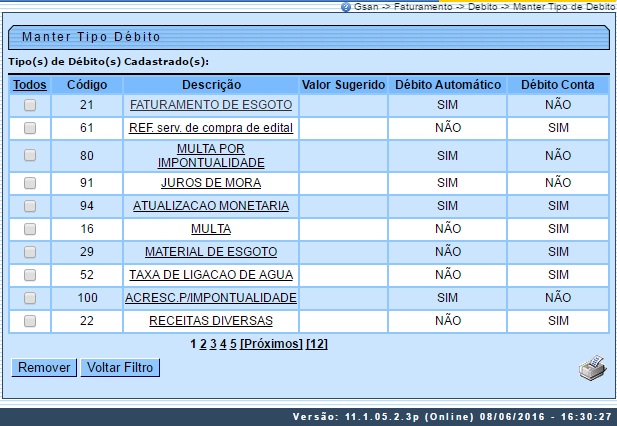
Task: Click Débito Automático value for JUROS DE MORA
Action: 447,183
